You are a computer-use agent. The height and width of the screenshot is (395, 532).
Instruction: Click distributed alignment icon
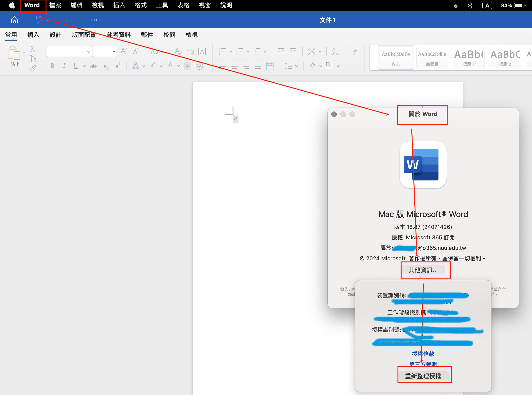coord(270,66)
